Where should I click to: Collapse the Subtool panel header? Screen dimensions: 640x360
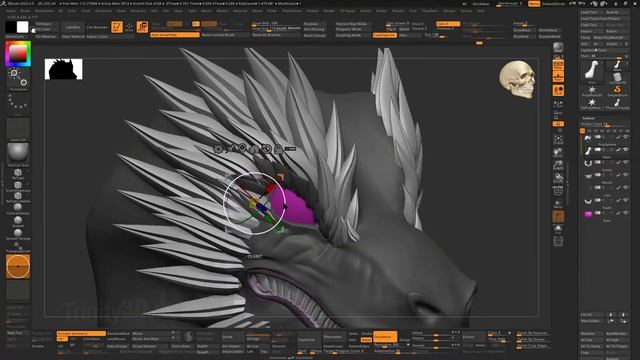click(x=588, y=118)
